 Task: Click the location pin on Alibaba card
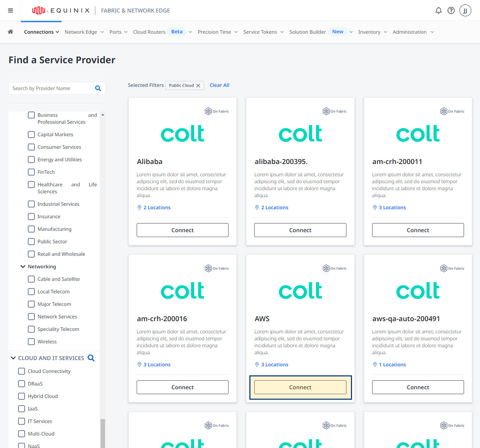[x=139, y=207]
